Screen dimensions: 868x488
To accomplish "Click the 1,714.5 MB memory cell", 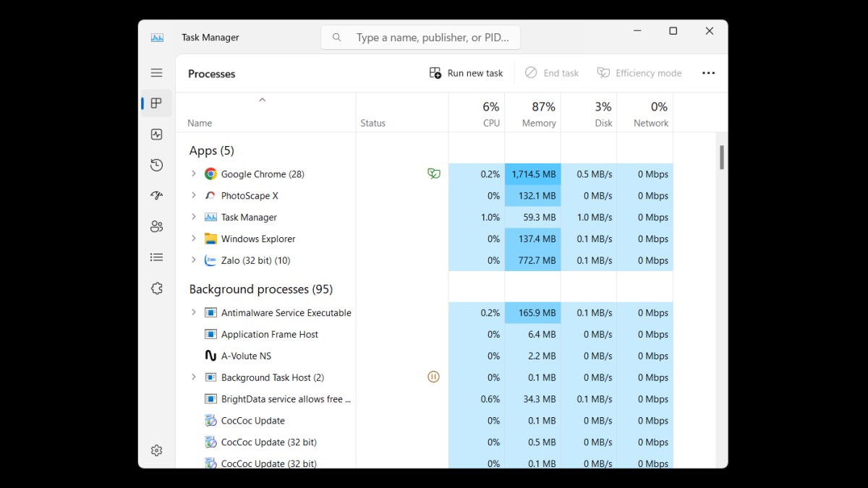I will click(x=532, y=174).
